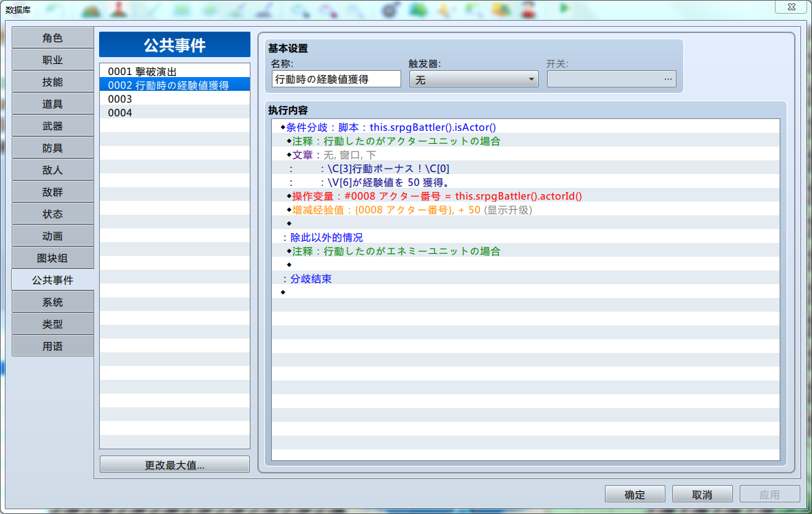The height and width of the screenshot is (514, 812).
Task: Go to the 图块组 tab
Action: pos(53,258)
